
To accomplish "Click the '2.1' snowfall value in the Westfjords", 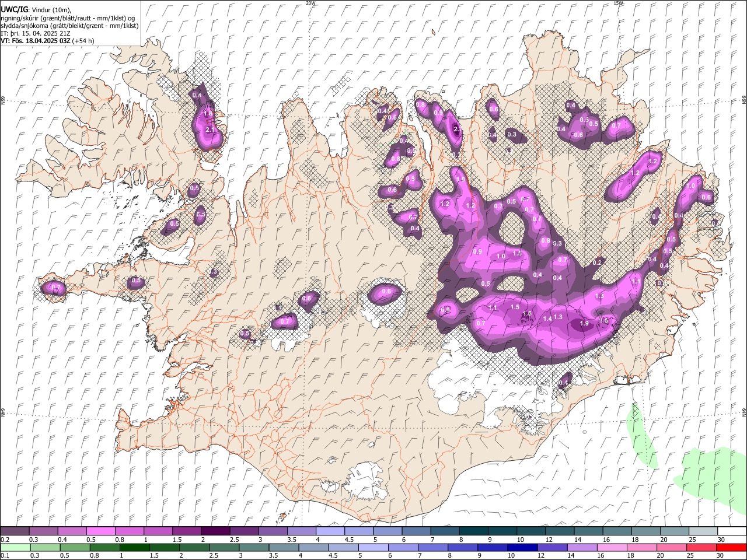I will (211, 130).
